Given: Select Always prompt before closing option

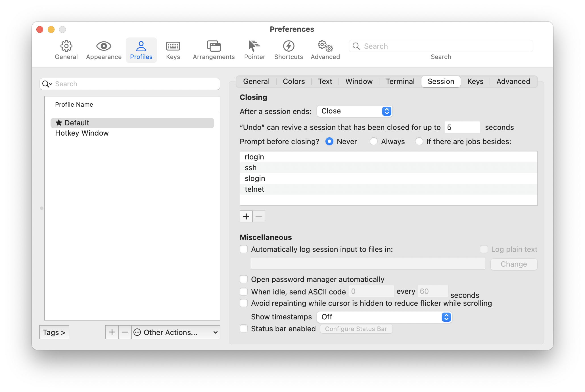Looking at the screenshot, I should 374,141.
